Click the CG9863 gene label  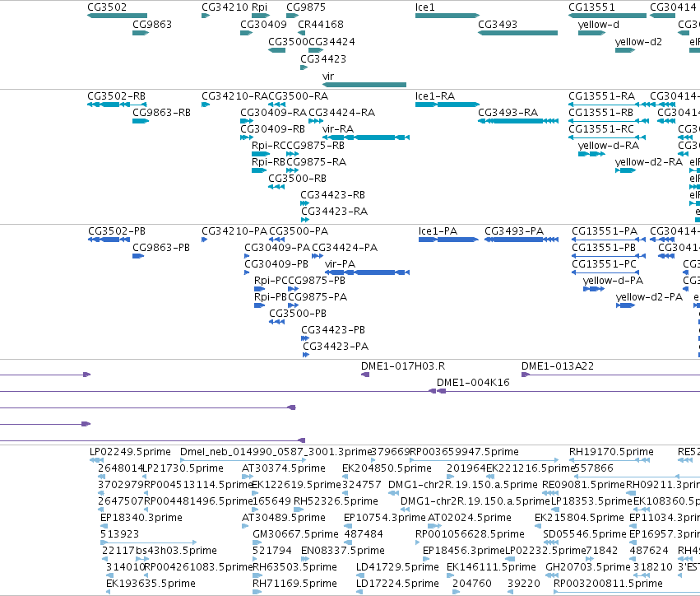152,25
